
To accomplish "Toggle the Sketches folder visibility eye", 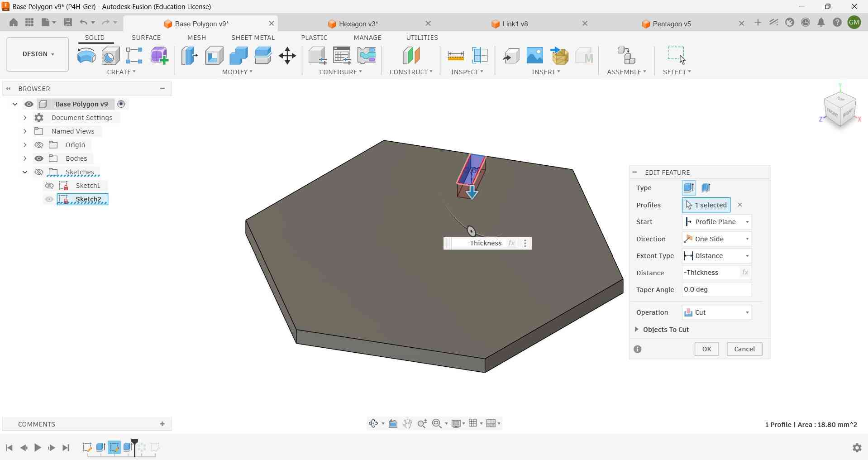I will pyautogui.click(x=39, y=172).
